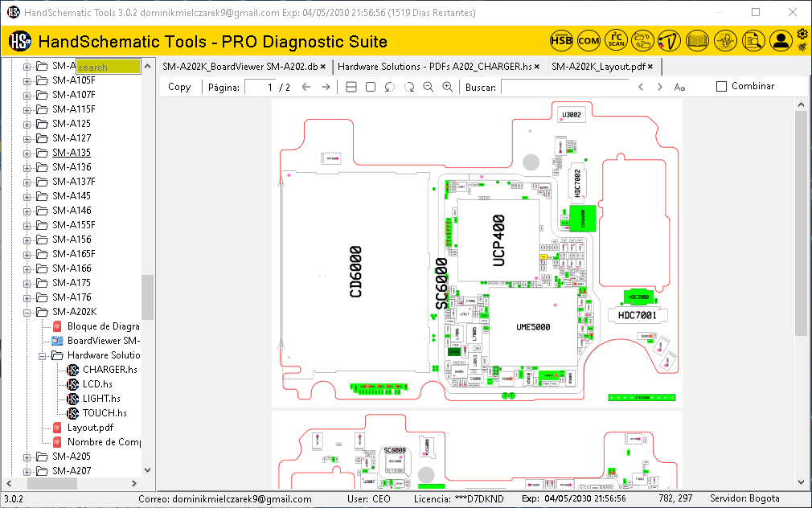Click the tree search box
The width and height of the screenshot is (812, 508).
pos(109,67)
